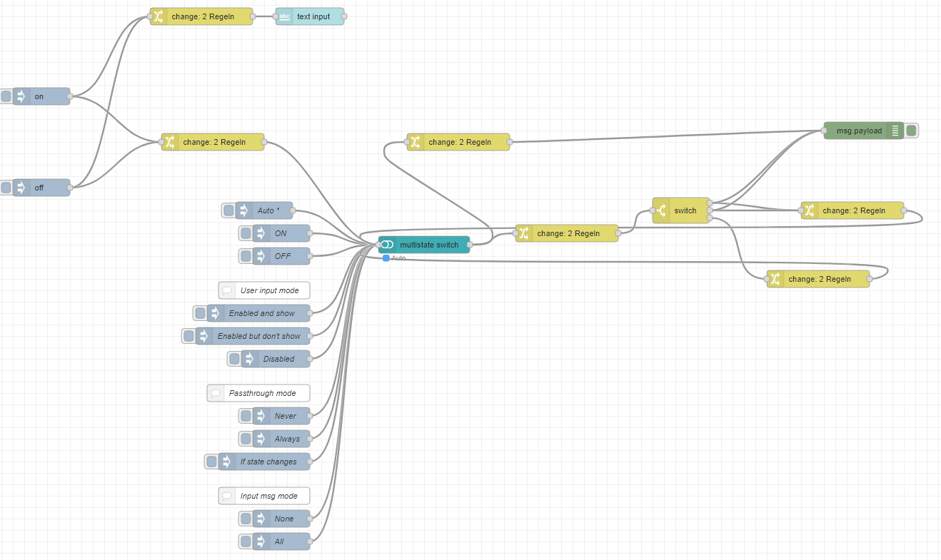
Task: Select the 'text input' node label
Action: pyautogui.click(x=313, y=16)
